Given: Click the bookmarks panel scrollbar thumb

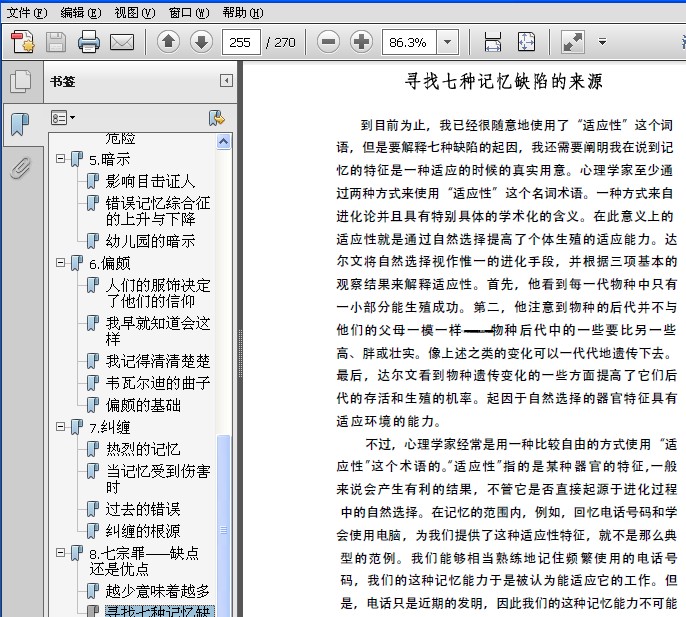Looking at the screenshot, I should click(x=223, y=525).
